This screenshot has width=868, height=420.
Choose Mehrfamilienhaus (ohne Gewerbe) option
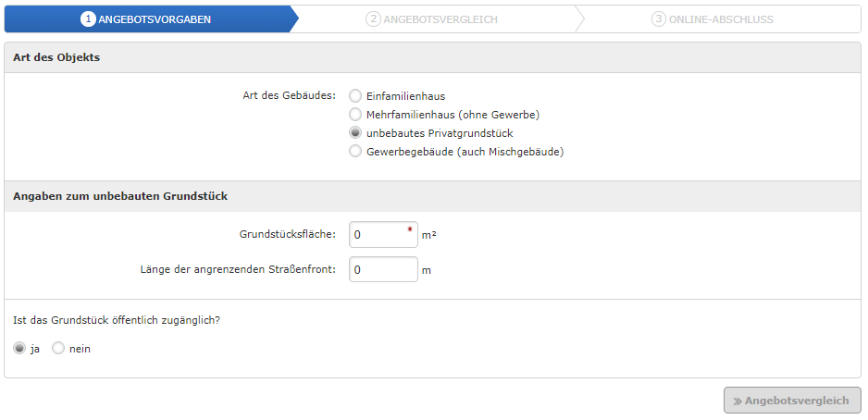pyautogui.click(x=354, y=115)
